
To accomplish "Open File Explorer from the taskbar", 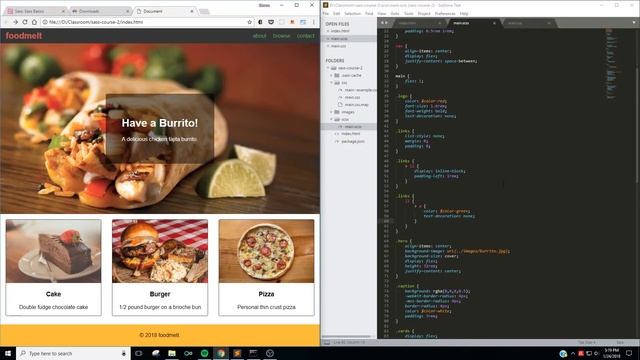I will point(172,353).
